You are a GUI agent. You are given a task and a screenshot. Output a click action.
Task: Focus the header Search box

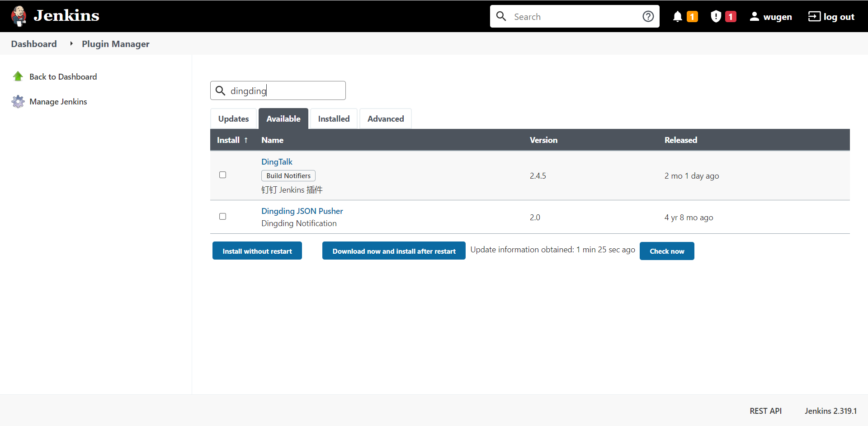[575, 16]
